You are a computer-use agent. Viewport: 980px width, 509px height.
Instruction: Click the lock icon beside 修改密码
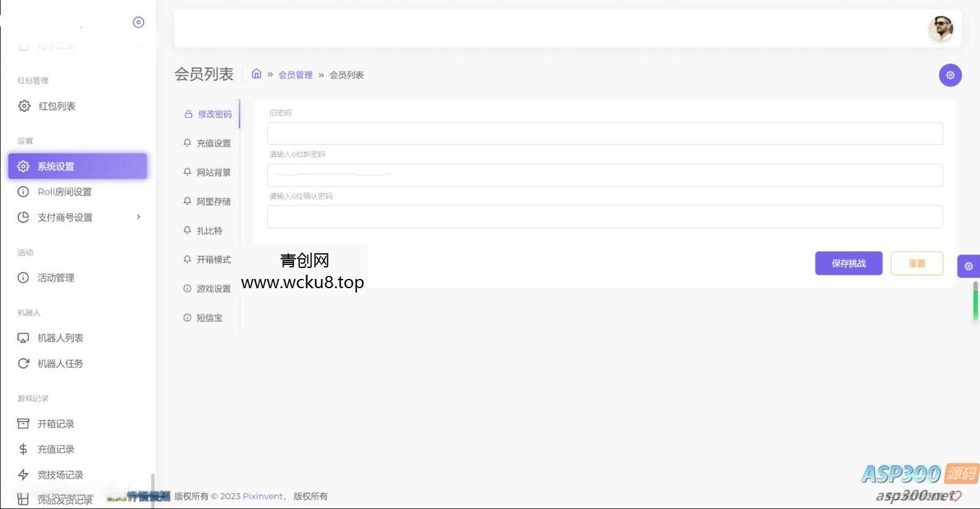(188, 114)
